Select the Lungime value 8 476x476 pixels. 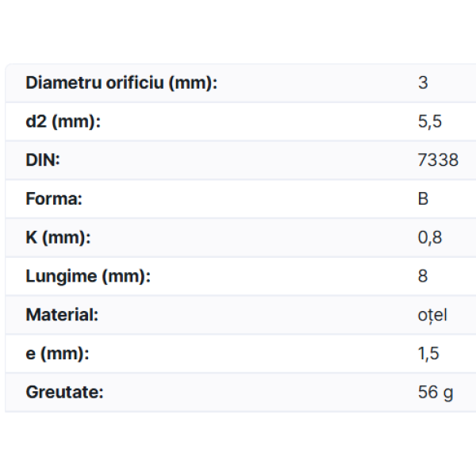pos(423,276)
